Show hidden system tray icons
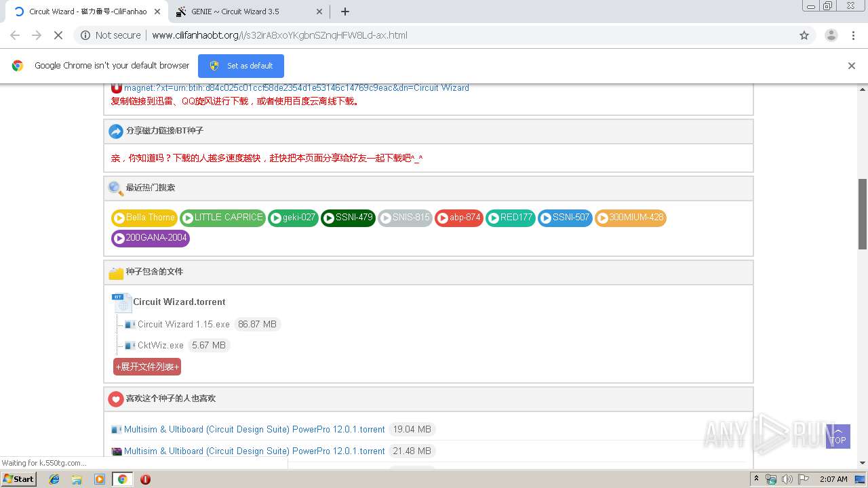The height and width of the screenshot is (488, 868). (757, 479)
